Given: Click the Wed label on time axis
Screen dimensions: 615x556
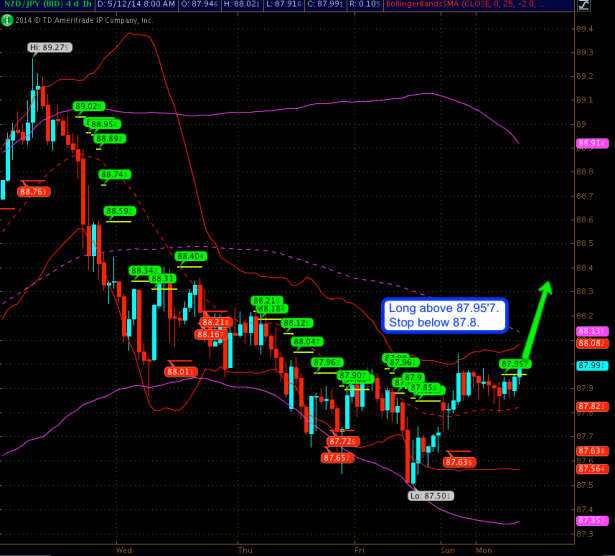Looking at the screenshot, I should tap(125, 549).
